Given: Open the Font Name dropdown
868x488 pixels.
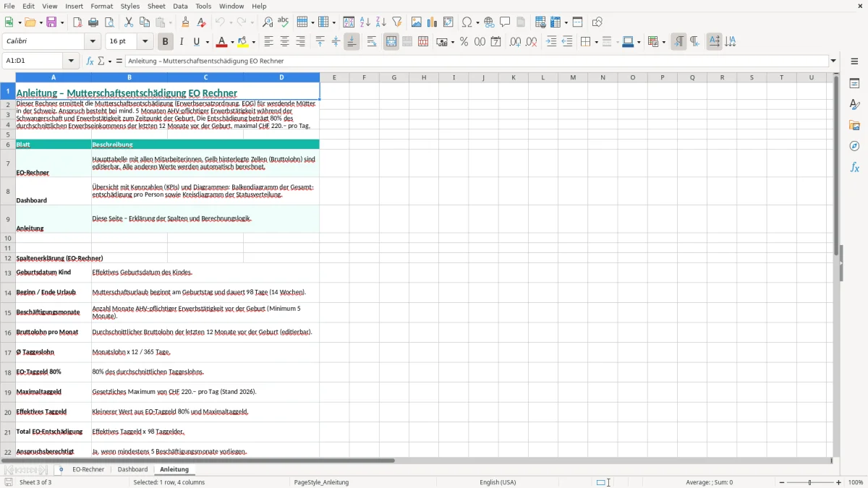Looking at the screenshot, I should click(92, 42).
